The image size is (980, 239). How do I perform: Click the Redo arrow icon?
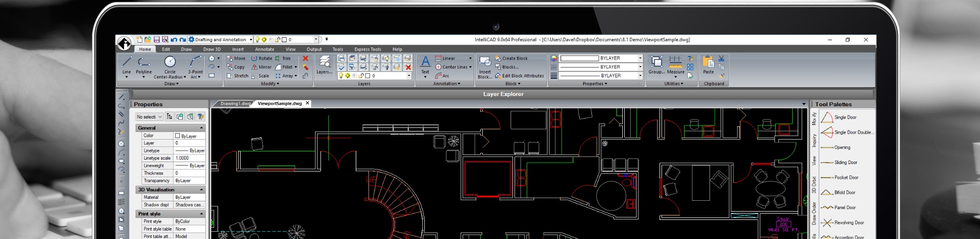click(x=183, y=40)
